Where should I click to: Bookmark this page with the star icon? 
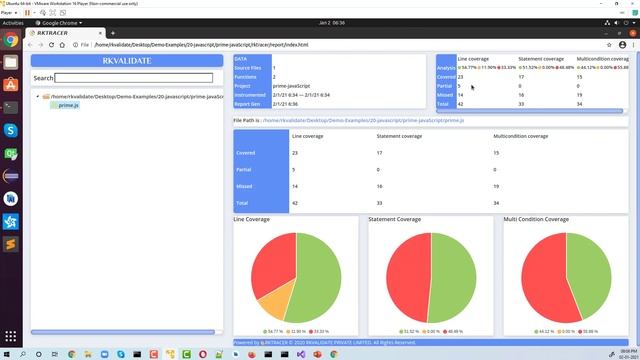tap(609, 45)
